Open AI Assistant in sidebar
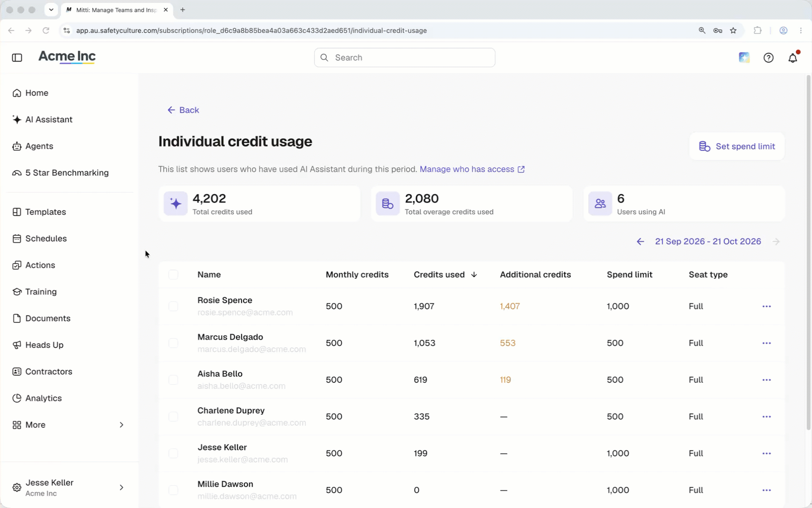 pyautogui.click(x=43, y=120)
